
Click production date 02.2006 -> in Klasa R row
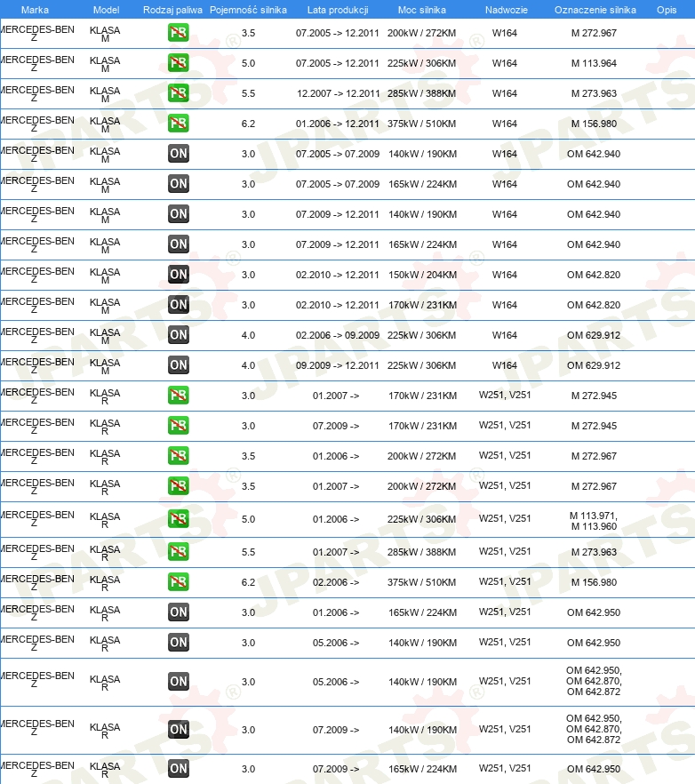(335, 582)
